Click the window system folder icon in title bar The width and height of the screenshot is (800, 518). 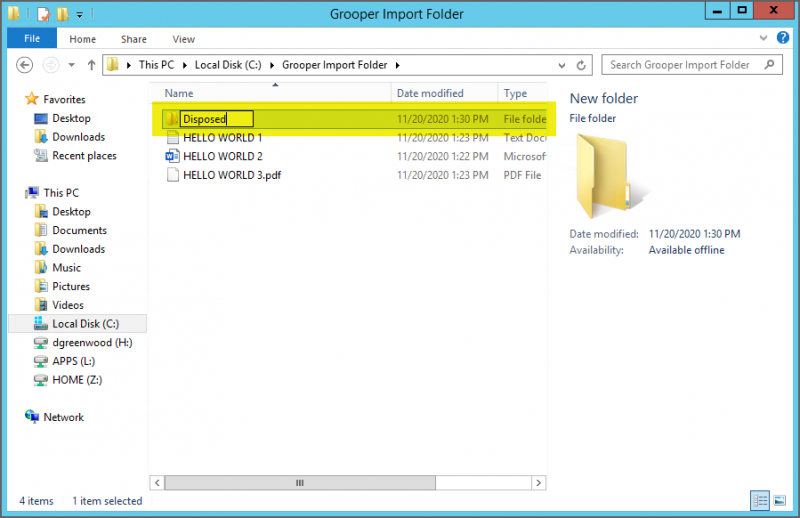(14, 14)
